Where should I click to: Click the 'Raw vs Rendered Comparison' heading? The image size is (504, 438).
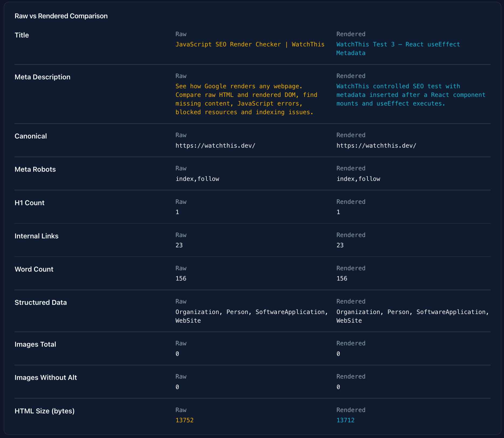(61, 16)
